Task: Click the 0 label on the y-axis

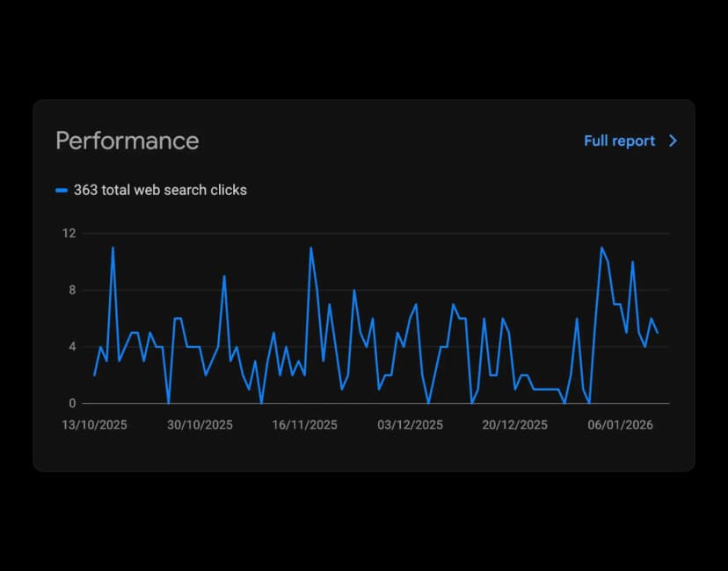Action: [72, 403]
